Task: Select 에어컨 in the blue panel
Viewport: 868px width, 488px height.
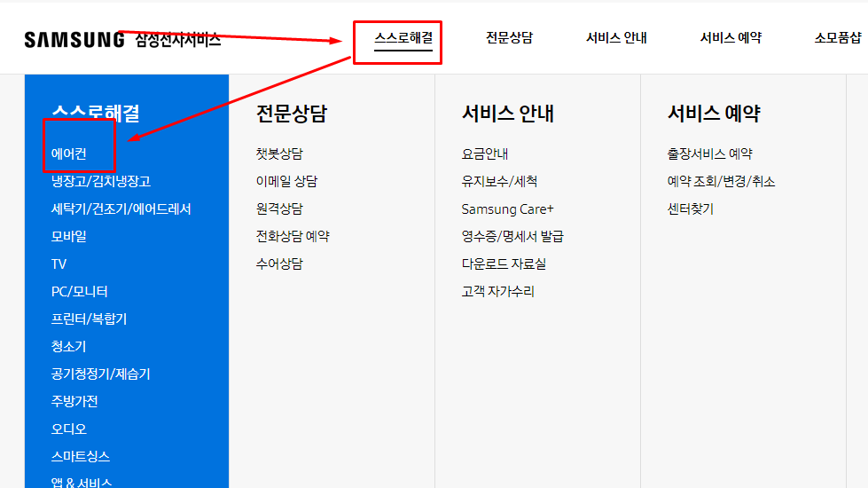Action: click(68, 154)
